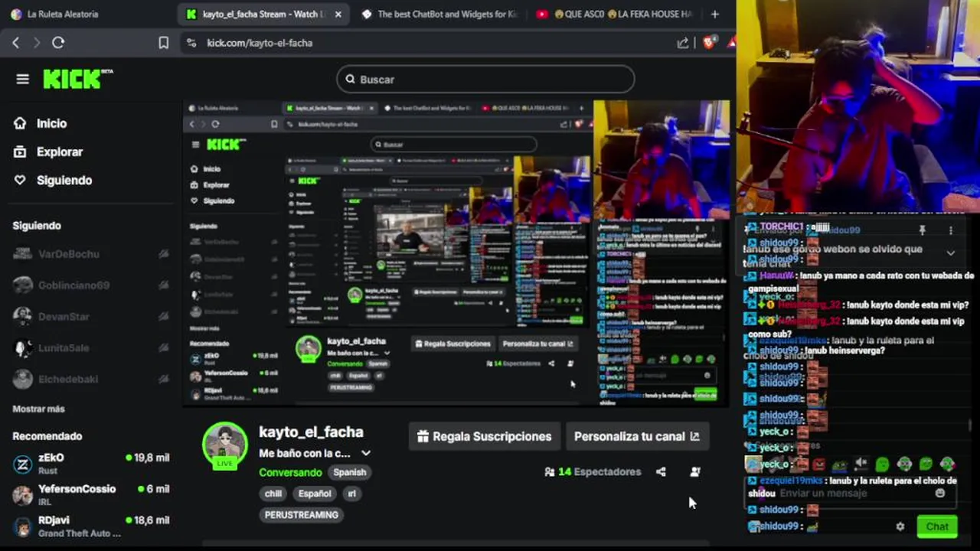The height and width of the screenshot is (551, 980).
Task: Click the magnifier icon in Buscar field
Action: (350, 79)
